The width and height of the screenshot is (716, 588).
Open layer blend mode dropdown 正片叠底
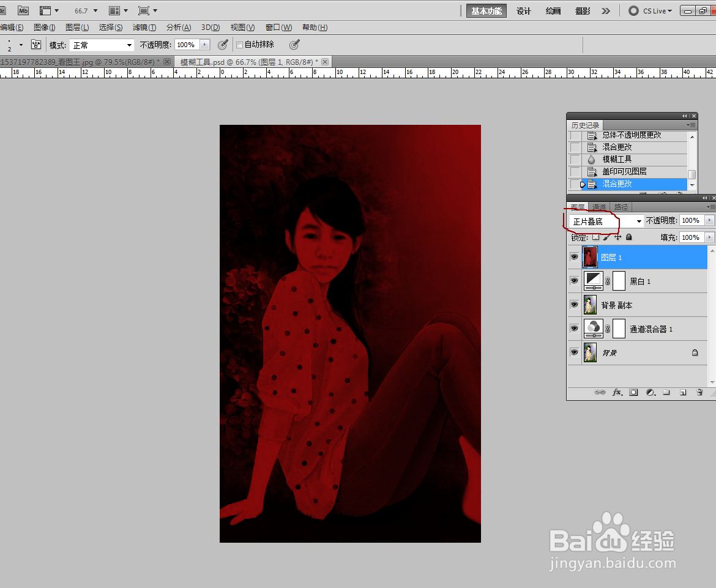click(x=606, y=221)
